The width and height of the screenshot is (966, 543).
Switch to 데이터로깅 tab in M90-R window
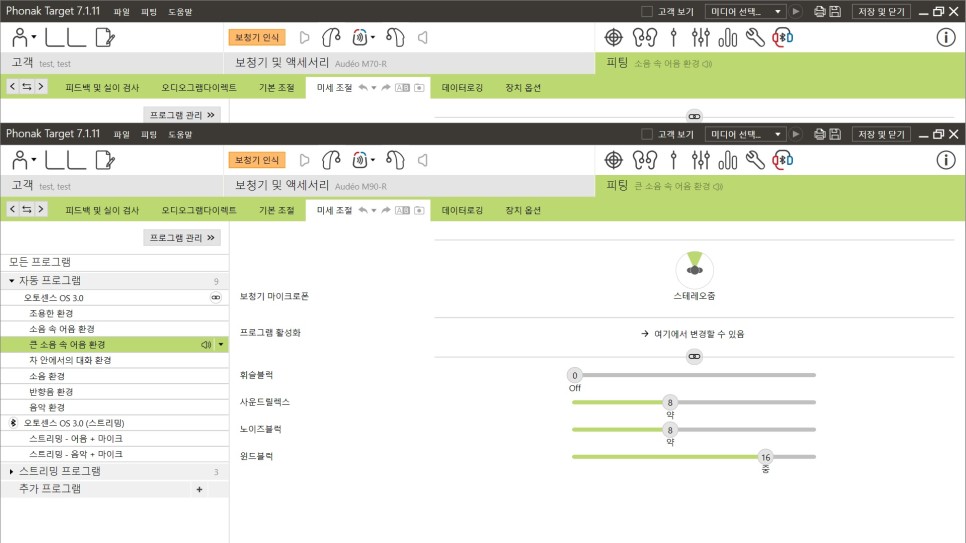(462, 210)
